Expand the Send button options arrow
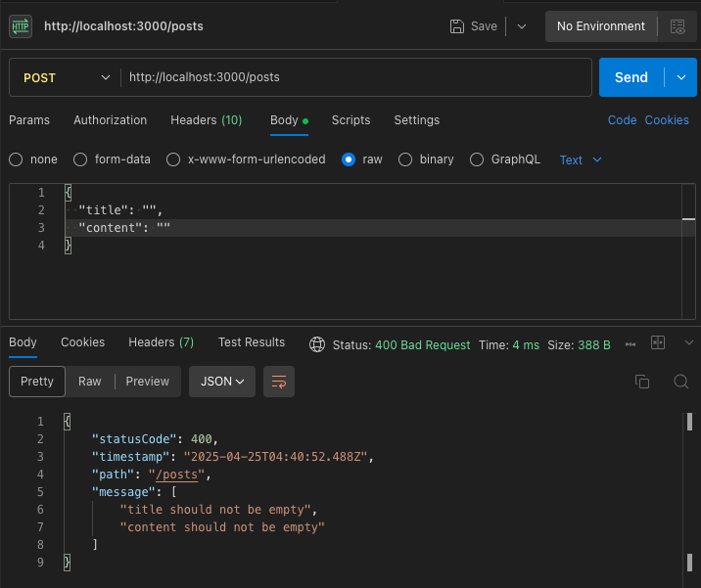The image size is (701, 588). pyautogui.click(x=680, y=77)
